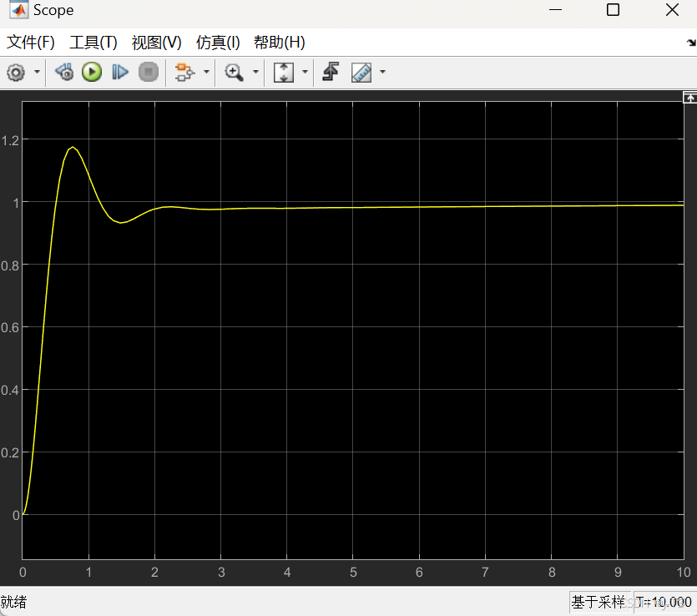
Task: Run the simulation with the green play button
Action: [x=92, y=72]
